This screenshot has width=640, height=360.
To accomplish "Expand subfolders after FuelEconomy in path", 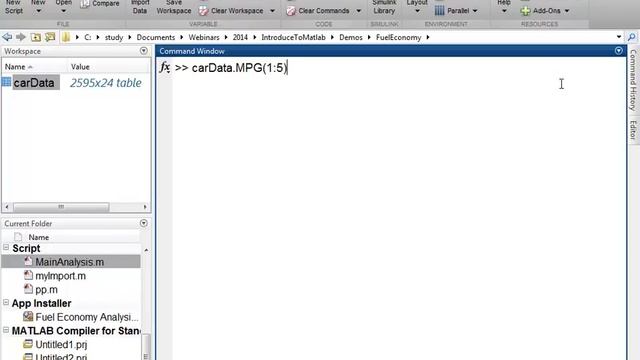I will pyautogui.click(x=428, y=38).
